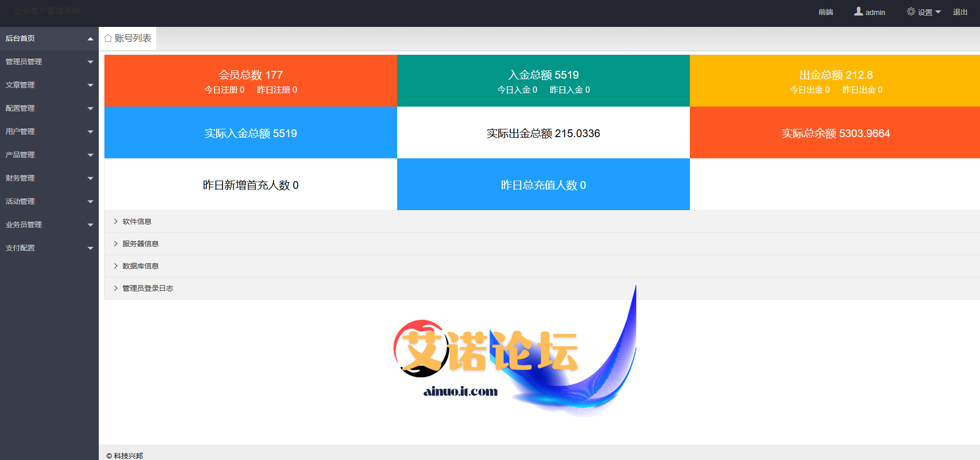Click the 昨日出金 0 text
The width and height of the screenshot is (980, 460).
tap(863, 90)
